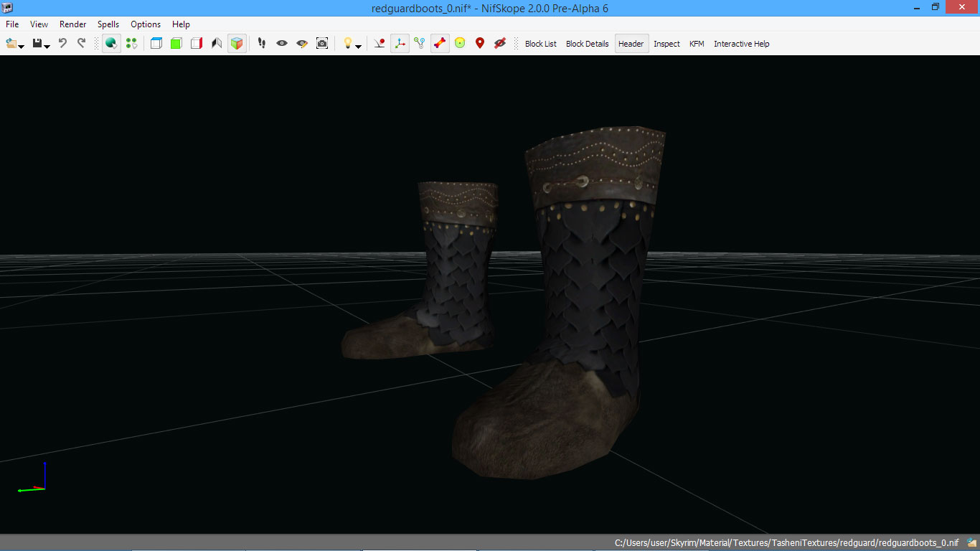Select the white wireframe cube view icon

coord(156,44)
